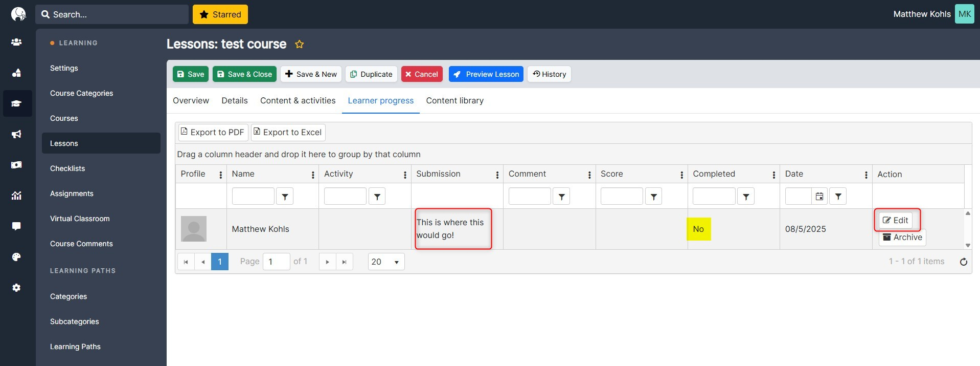Open the gear settings icon in left rail
This screenshot has width=980, height=366.
16,288
